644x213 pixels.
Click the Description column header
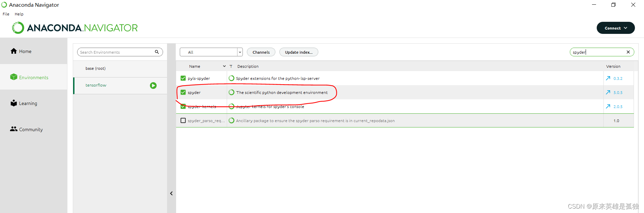pyautogui.click(x=248, y=66)
